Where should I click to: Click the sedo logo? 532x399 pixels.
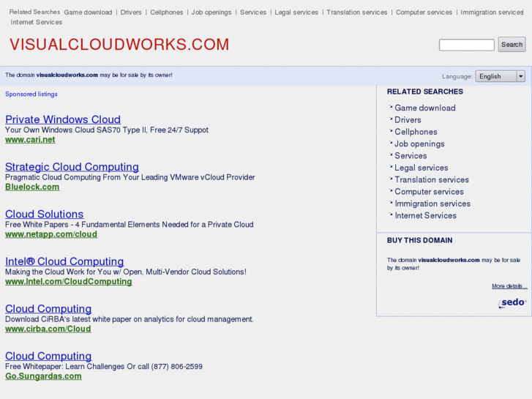513,302
